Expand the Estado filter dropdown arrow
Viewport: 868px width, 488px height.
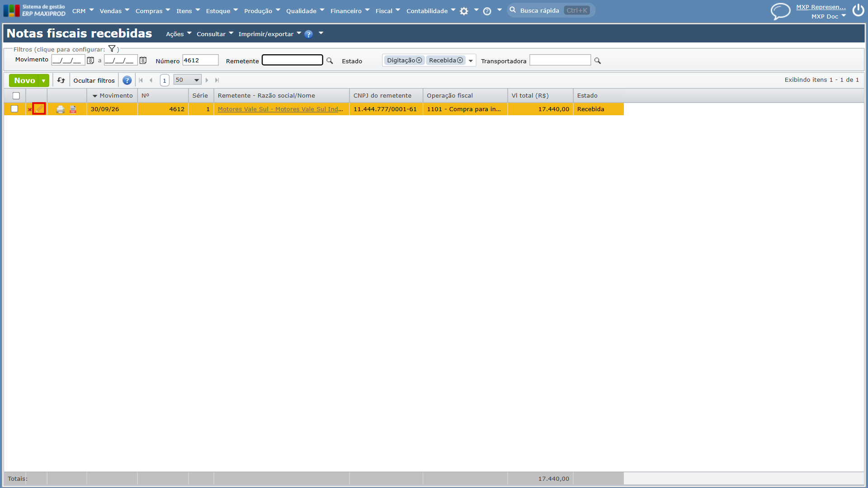point(471,61)
